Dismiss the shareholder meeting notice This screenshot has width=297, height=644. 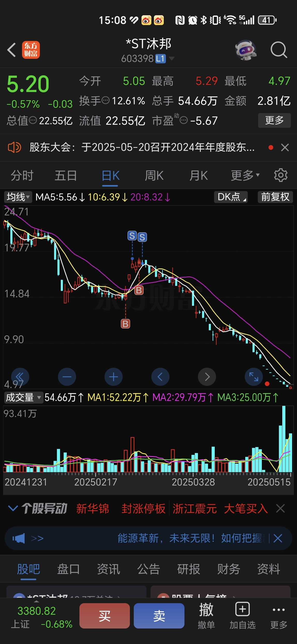(285, 148)
